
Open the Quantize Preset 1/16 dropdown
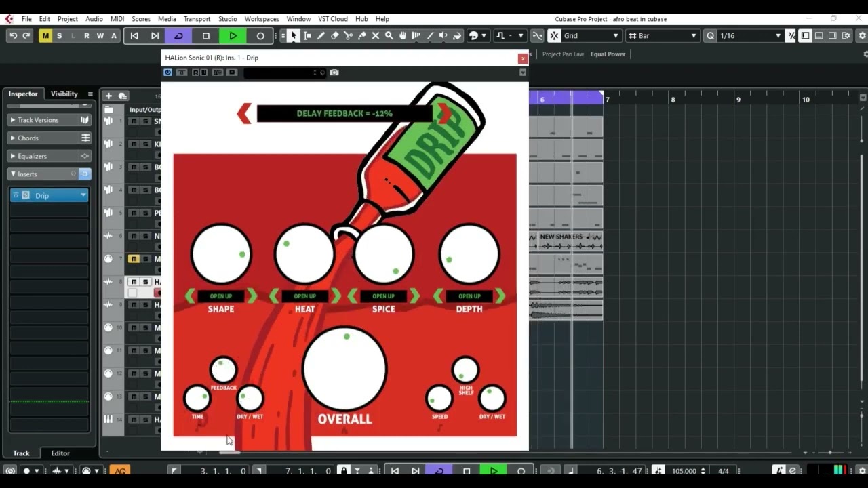coord(750,35)
